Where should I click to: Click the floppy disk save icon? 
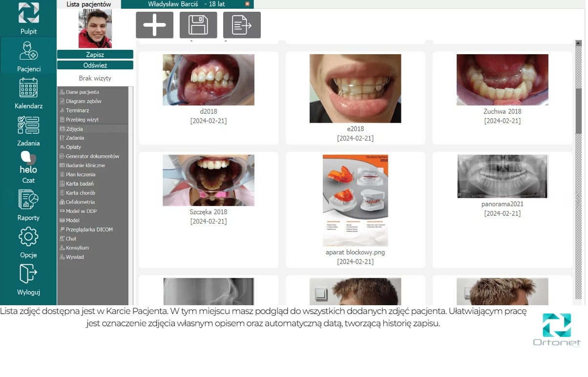198,25
